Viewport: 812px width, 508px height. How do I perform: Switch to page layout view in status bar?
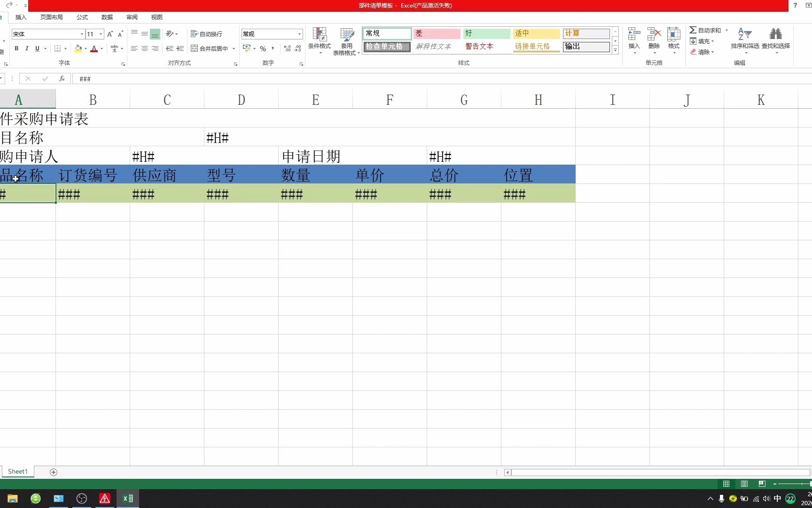tap(744, 484)
